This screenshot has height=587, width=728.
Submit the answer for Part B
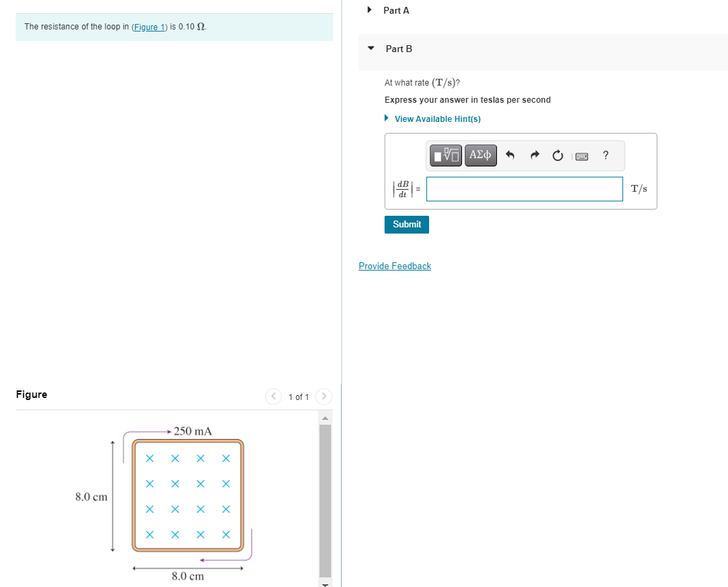pyautogui.click(x=407, y=224)
